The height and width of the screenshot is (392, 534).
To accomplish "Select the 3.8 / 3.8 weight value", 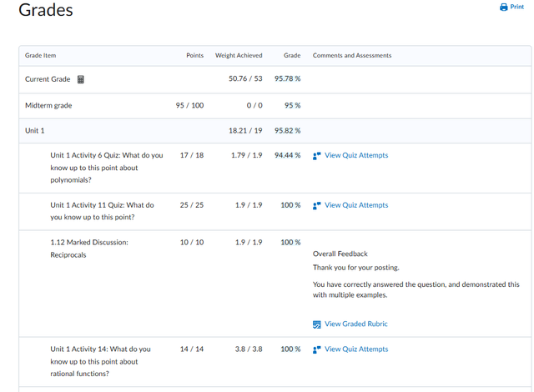I will [x=249, y=349].
